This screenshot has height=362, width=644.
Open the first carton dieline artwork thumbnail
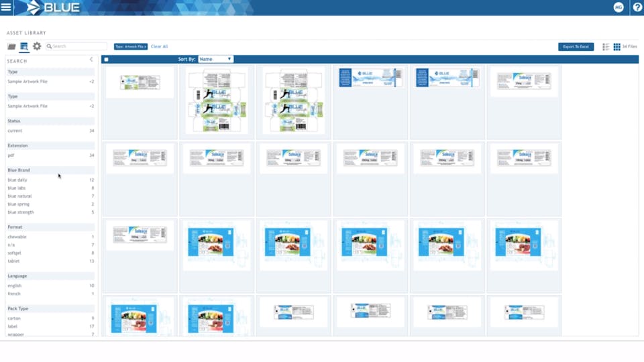point(217,101)
